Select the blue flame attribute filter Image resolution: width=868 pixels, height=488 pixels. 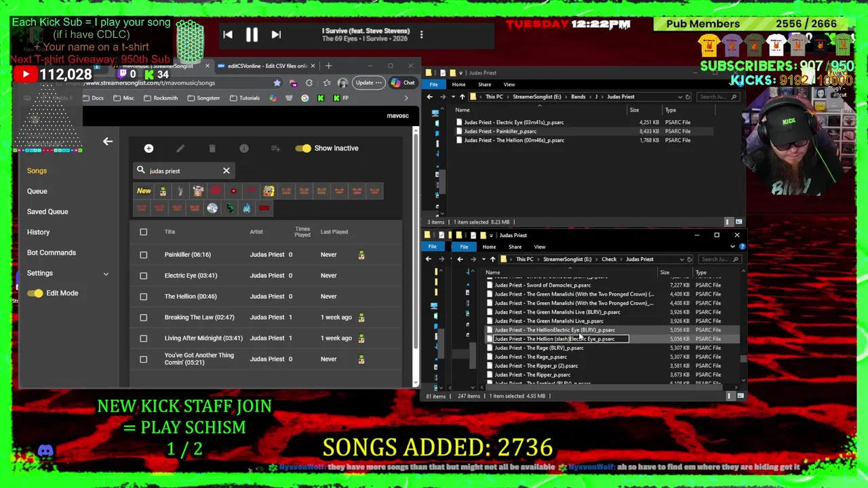tap(246, 208)
